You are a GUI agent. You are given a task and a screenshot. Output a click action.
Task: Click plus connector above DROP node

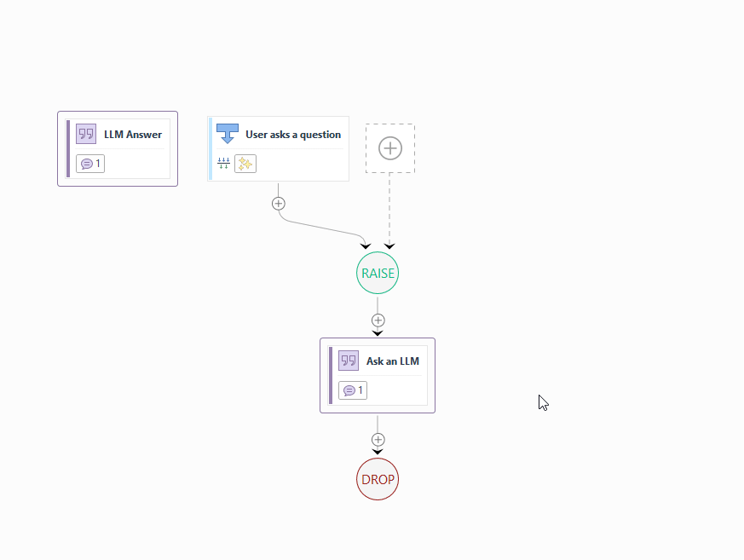pyautogui.click(x=378, y=440)
